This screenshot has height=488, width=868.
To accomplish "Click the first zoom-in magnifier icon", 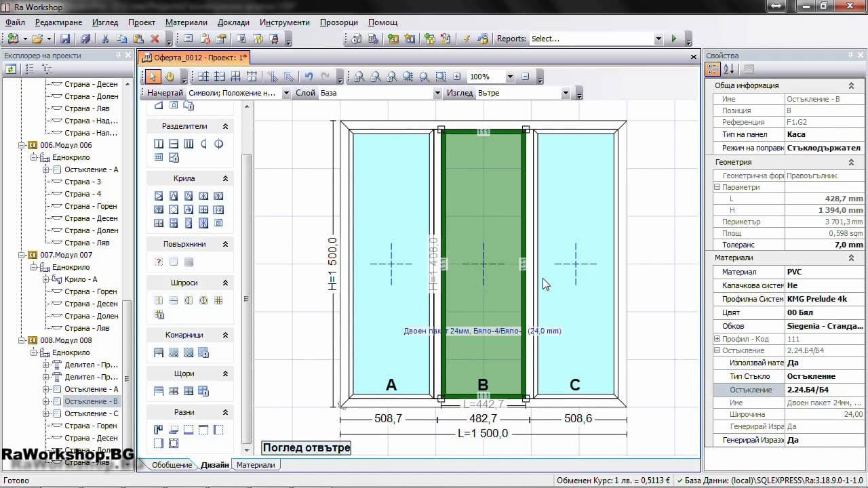I will pos(359,77).
